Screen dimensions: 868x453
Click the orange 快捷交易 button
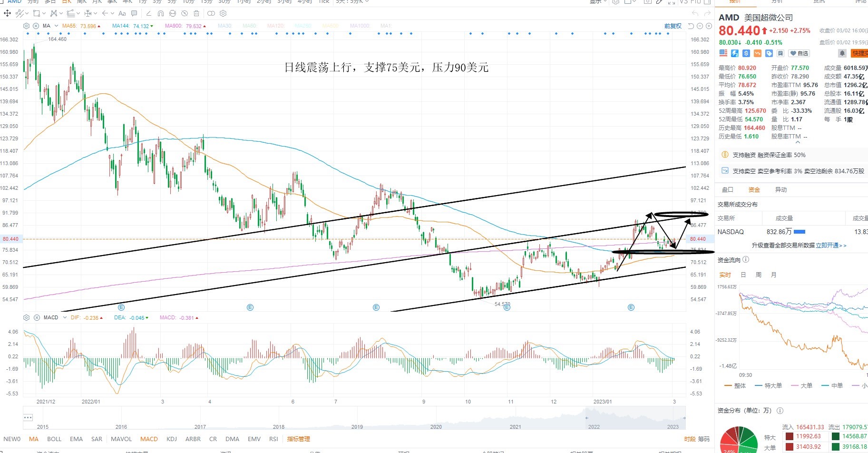pos(859,53)
